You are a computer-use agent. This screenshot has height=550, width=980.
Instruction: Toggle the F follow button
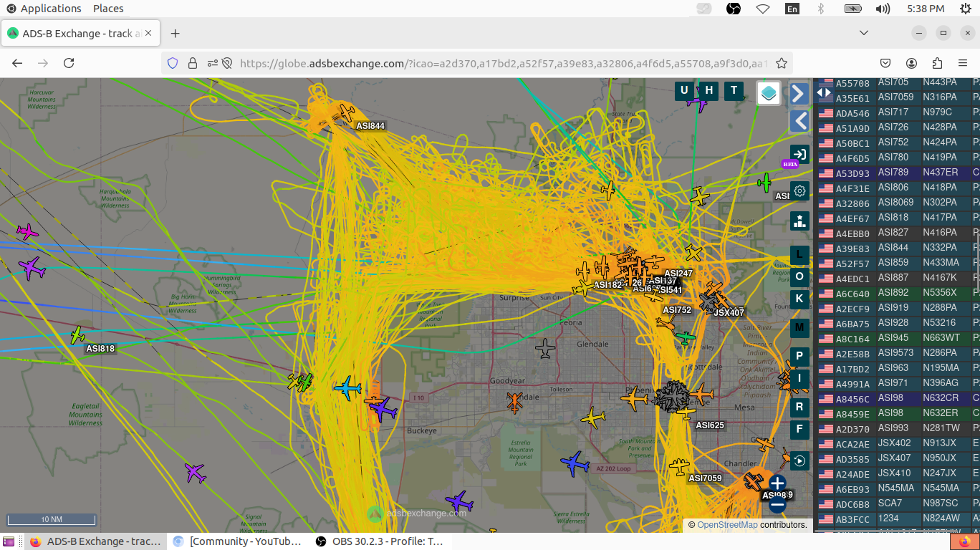click(x=799, y=430)
